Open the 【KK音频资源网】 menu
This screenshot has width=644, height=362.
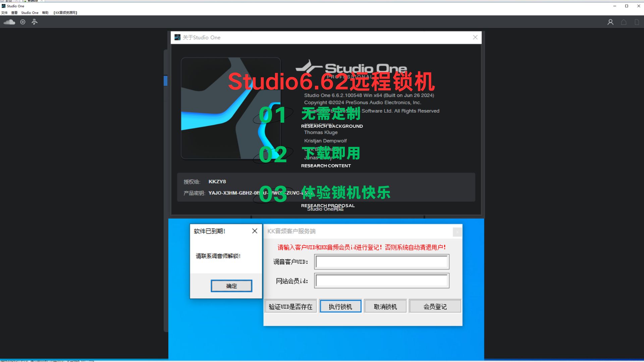pos(65,13)
